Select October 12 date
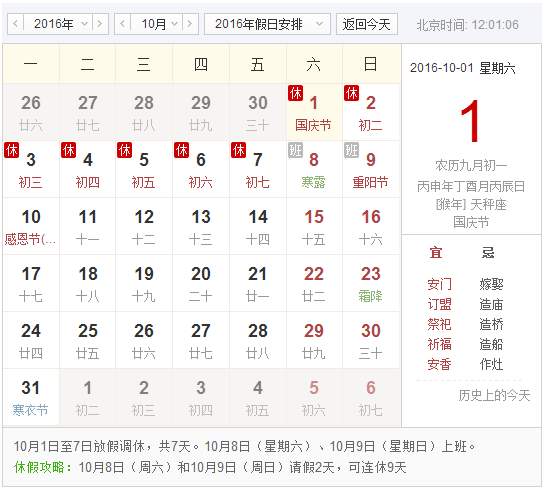The width and height of the screenshot is (547, 490). (144, 226)
